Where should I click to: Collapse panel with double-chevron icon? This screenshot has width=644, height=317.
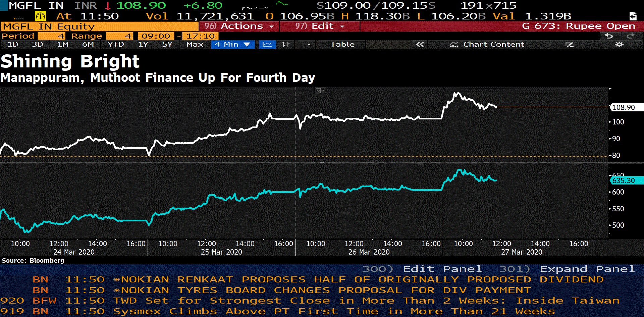point(420,44)
